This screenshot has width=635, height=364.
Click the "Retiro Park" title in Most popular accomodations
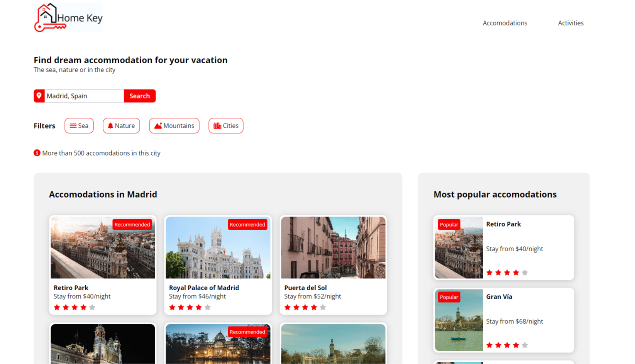pyautogui.click(x=503, y=224)
